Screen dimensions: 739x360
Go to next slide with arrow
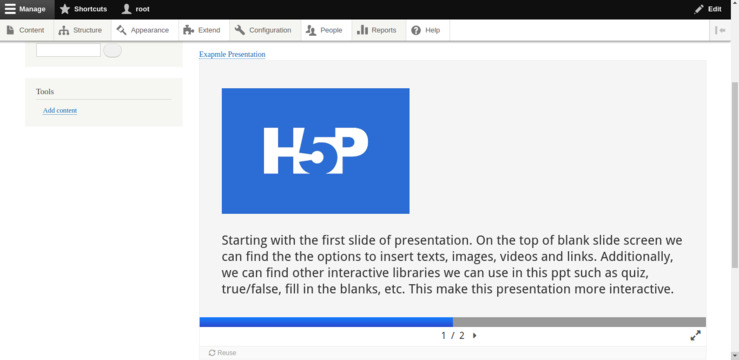pos(474,335)
